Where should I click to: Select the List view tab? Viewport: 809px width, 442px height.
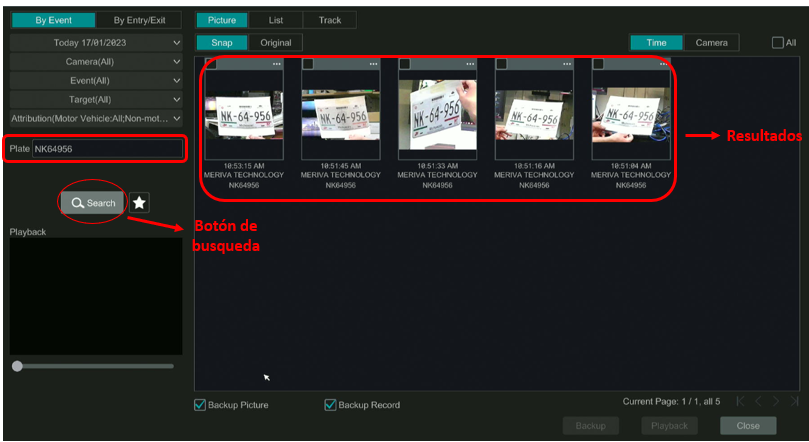[276, 20]
